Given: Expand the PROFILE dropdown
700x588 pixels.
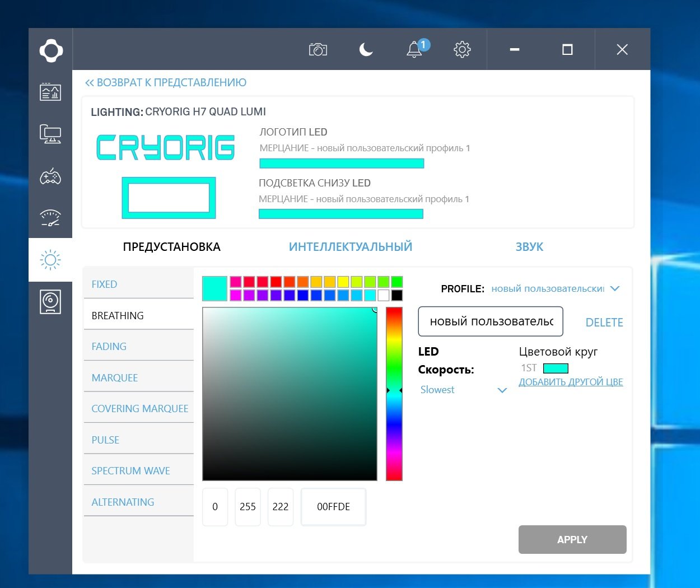Looking at the screenshot, I should (x=556, y=288).
